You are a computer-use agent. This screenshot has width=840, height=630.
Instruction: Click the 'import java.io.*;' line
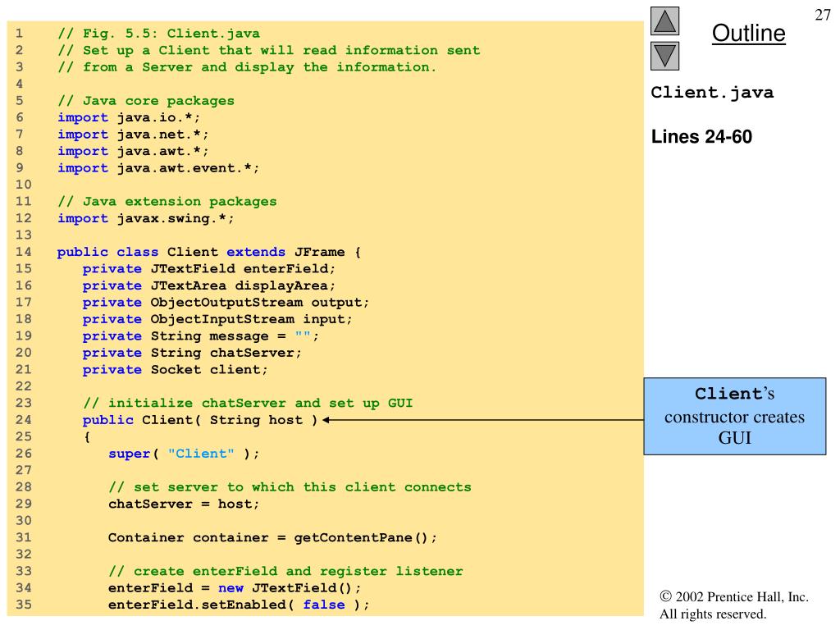[x=129, y=118]
